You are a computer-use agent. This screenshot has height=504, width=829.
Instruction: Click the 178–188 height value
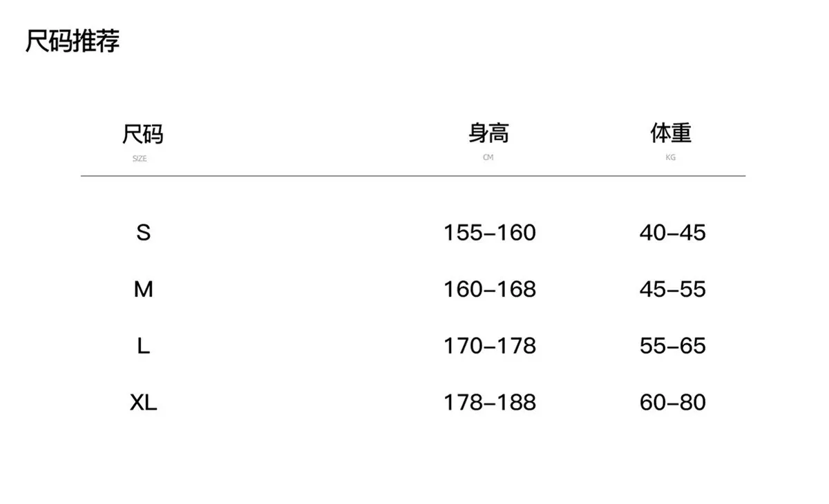pos(489,403)
